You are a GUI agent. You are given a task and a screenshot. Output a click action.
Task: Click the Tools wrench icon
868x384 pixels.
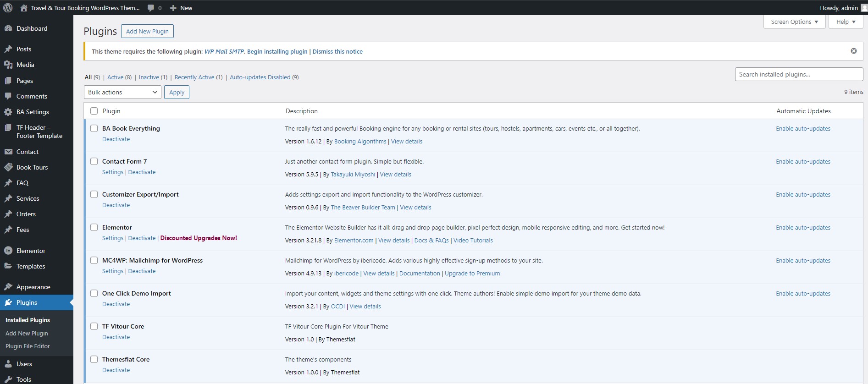8,379
